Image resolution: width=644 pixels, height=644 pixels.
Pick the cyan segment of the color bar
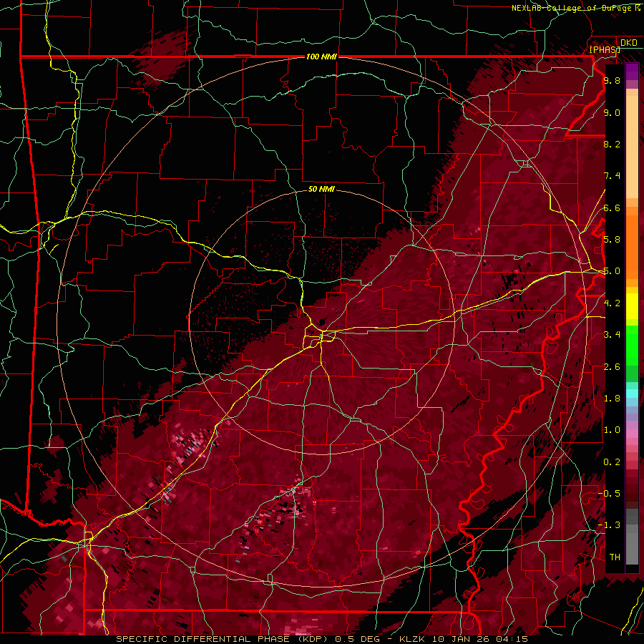[632, 394]
